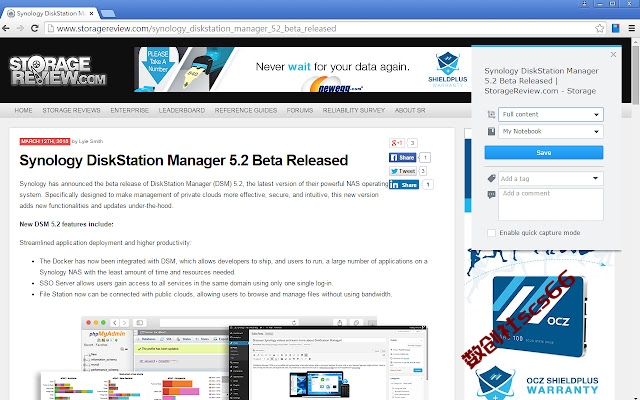The image size is (640, 400).
Task: Click the Google +1 button
Action: tap(397, 143)
